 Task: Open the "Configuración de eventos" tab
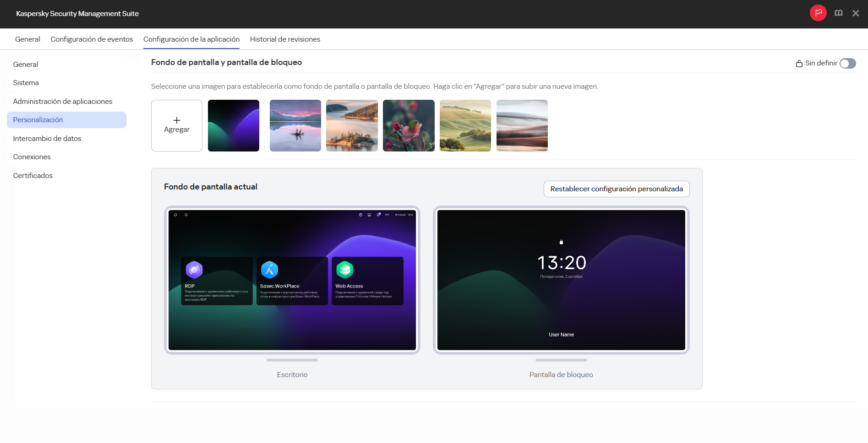92,39
